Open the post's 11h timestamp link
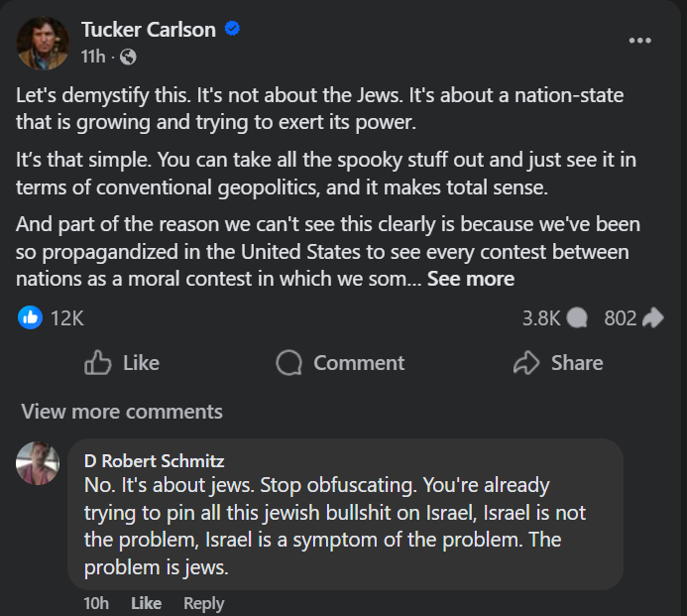The image size is (687, 616). coord(93,58)
